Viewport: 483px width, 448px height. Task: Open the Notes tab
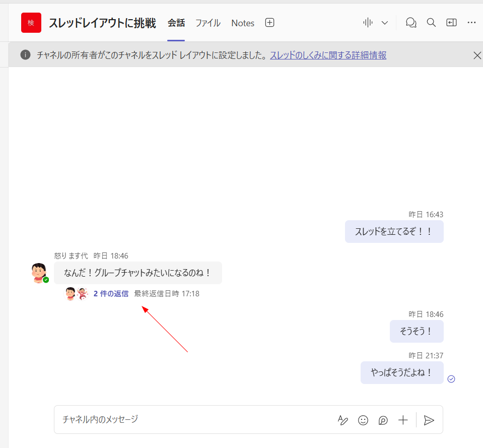coord(243,23)
